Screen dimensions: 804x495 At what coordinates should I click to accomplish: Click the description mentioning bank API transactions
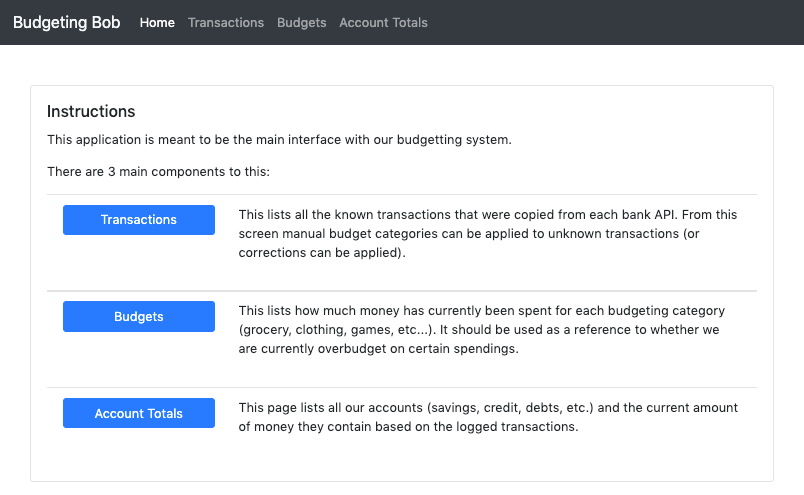(x=488, y=233)
